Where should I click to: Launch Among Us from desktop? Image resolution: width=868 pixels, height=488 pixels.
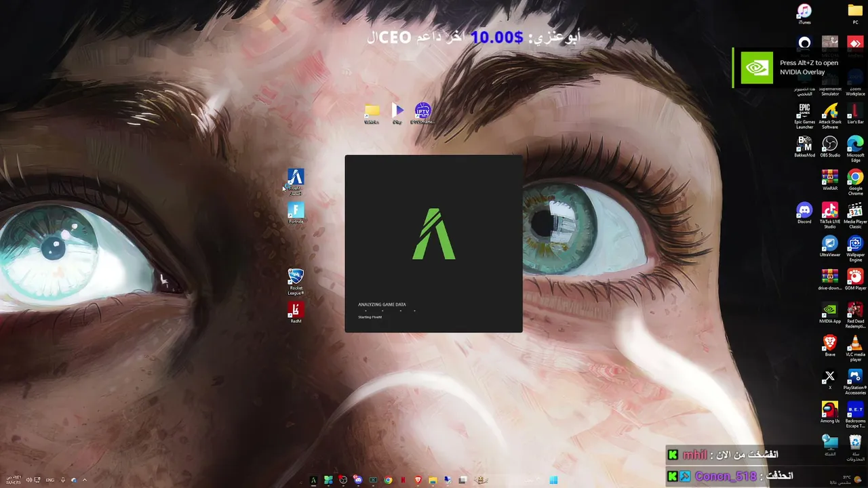tap(830, 413)
